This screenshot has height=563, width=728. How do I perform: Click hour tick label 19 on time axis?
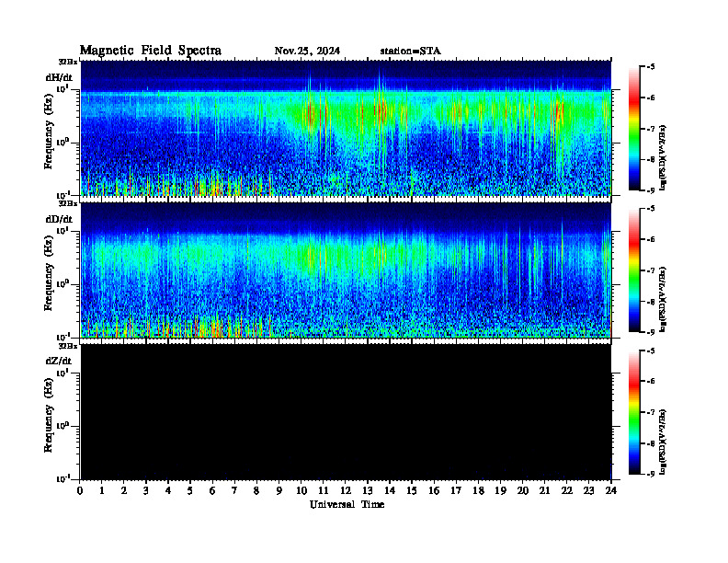pos(500,491)
